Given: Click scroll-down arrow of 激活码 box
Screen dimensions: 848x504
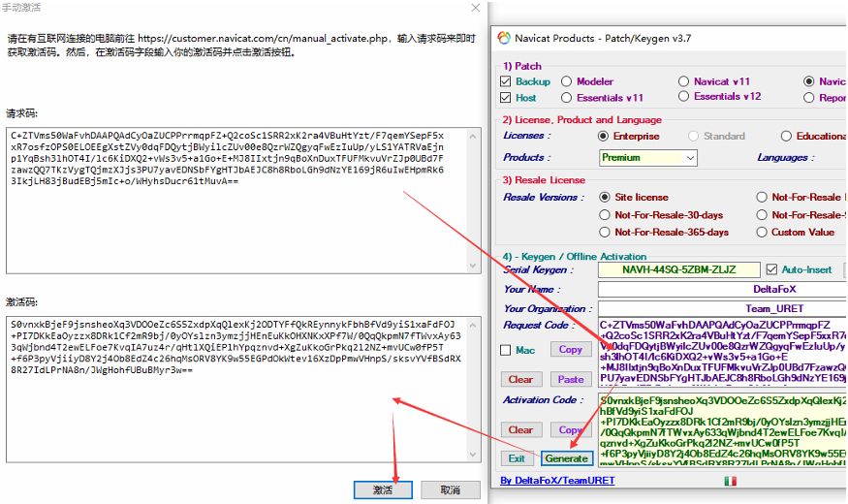Looking at the screenshot, I should [473, 455].
